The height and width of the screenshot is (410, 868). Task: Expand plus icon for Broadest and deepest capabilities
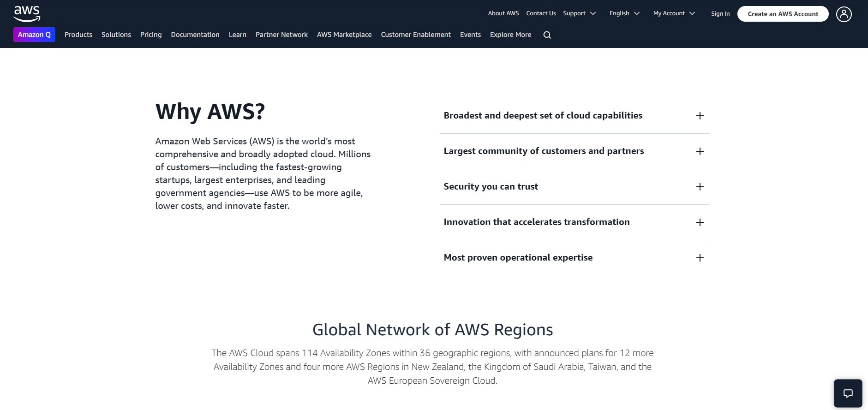click(700, 116)
